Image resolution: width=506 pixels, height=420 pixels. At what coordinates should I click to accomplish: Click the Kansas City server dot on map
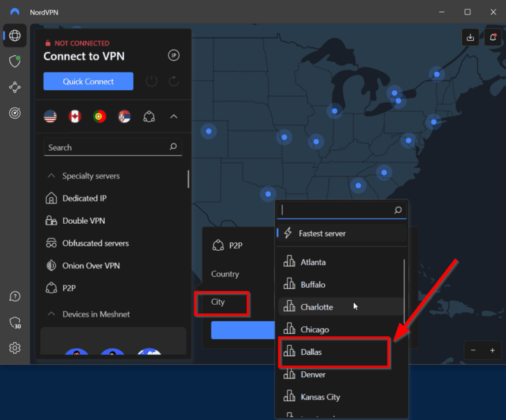[x=285, y=138]
